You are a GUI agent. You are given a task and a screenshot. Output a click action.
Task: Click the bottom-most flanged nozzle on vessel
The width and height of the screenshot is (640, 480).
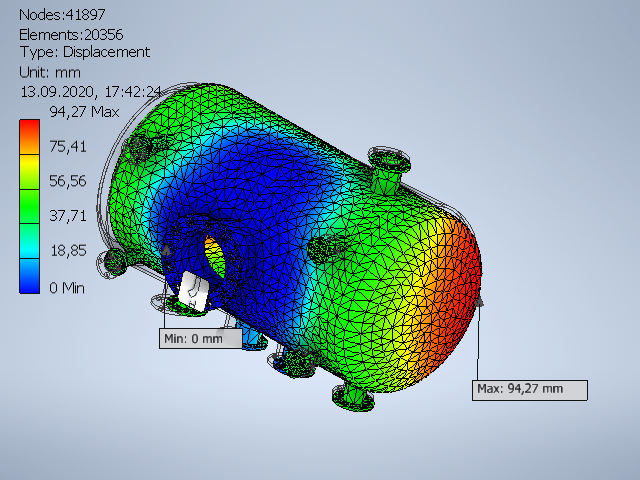[354, 397]
